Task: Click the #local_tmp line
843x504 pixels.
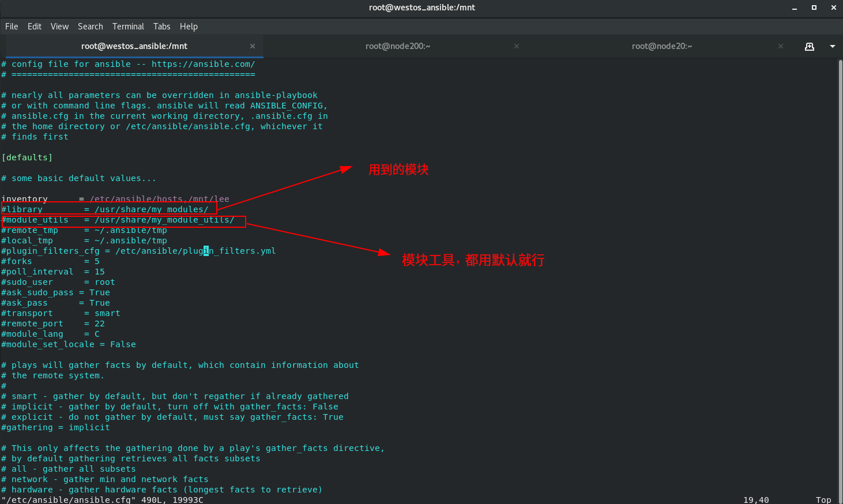Action: (84, 240)
